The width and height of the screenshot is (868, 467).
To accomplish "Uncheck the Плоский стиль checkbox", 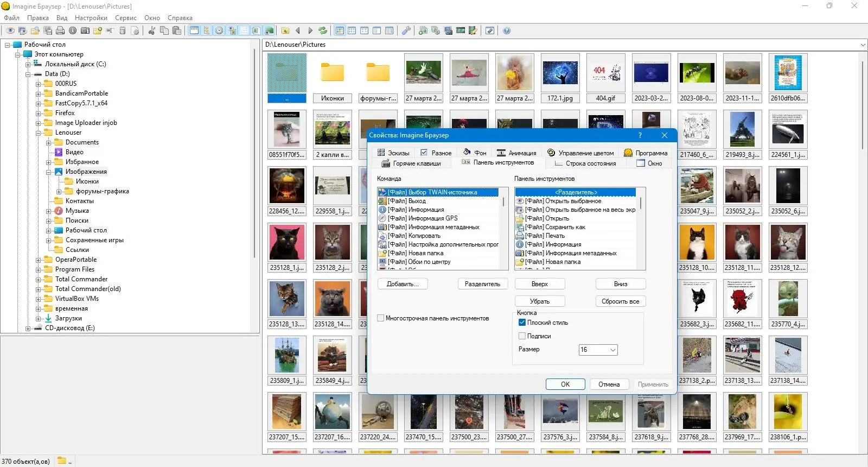I will pyautogui.click(x=522, y=323).
